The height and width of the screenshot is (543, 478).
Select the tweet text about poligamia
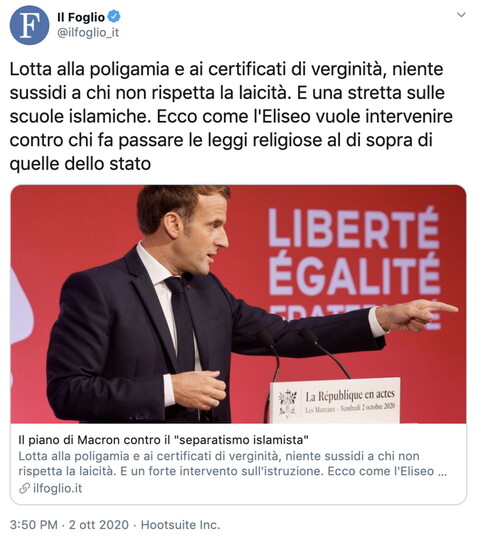tap(231, 116)
